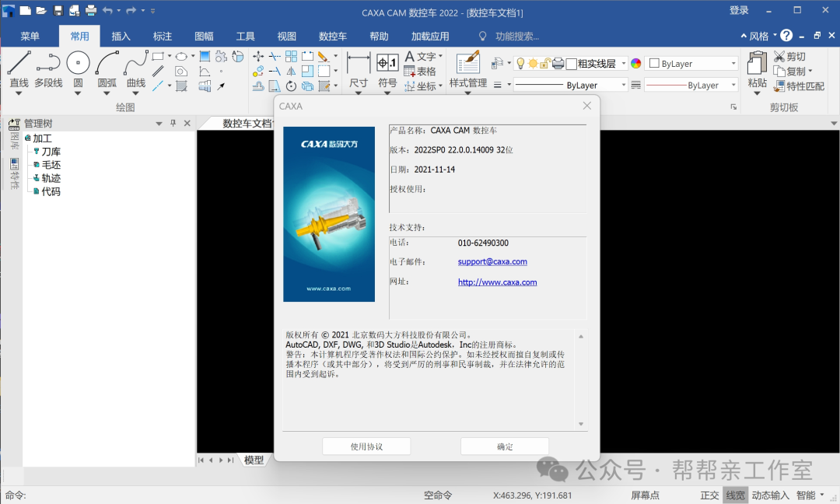Open the support@caxa.com email link
Viewport: 840px width, 504px height.
tap(492, 262)
